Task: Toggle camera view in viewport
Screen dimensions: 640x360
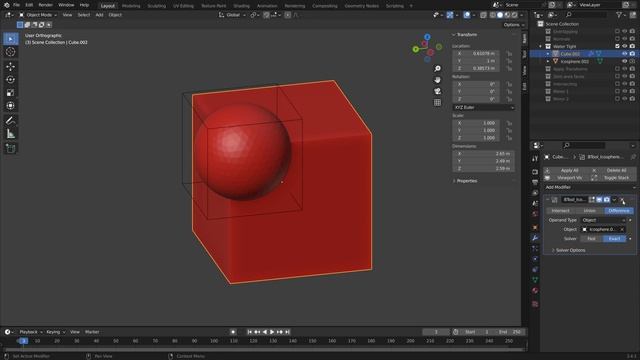Action: point(438,91)
